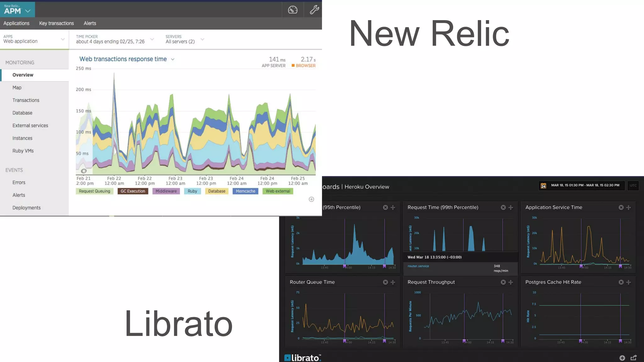Image resolution: width=644 pixels, height=362 pixels.
Task: Open External services in the sidebar
Action: click(30, 125)
